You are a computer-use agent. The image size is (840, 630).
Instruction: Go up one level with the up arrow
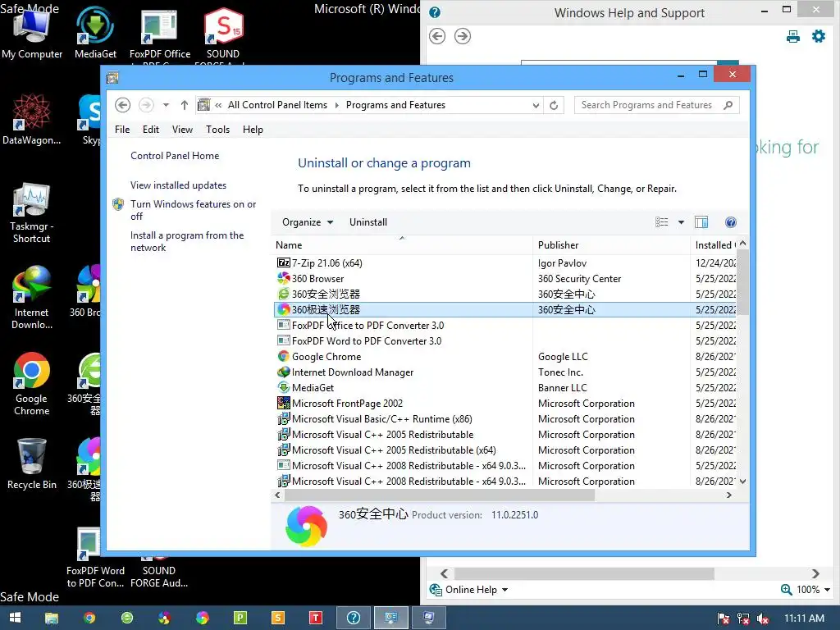pos(185,105)
